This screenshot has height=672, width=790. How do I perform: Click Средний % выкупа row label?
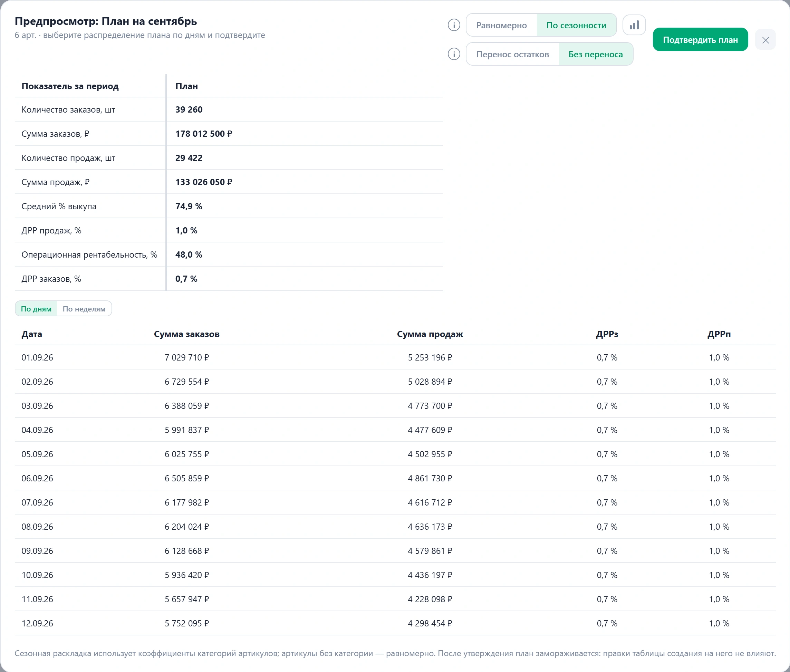pyautogui.click(x=59, y=207)
